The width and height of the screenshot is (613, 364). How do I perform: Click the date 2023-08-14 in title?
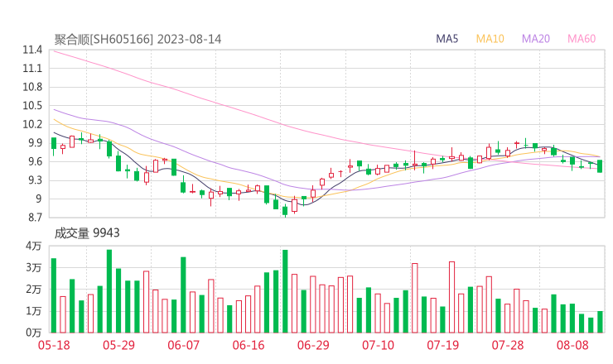(189, 39)
